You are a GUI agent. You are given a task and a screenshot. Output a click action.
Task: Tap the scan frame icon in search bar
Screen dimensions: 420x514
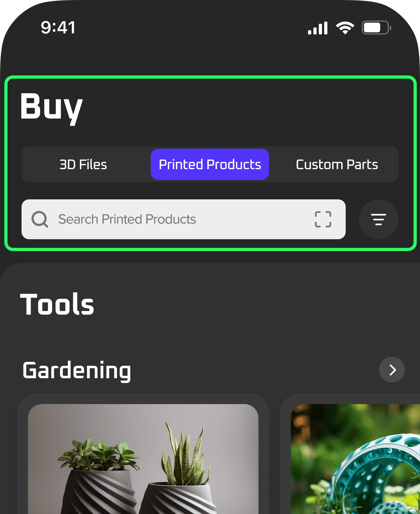[x=323, y=219]
